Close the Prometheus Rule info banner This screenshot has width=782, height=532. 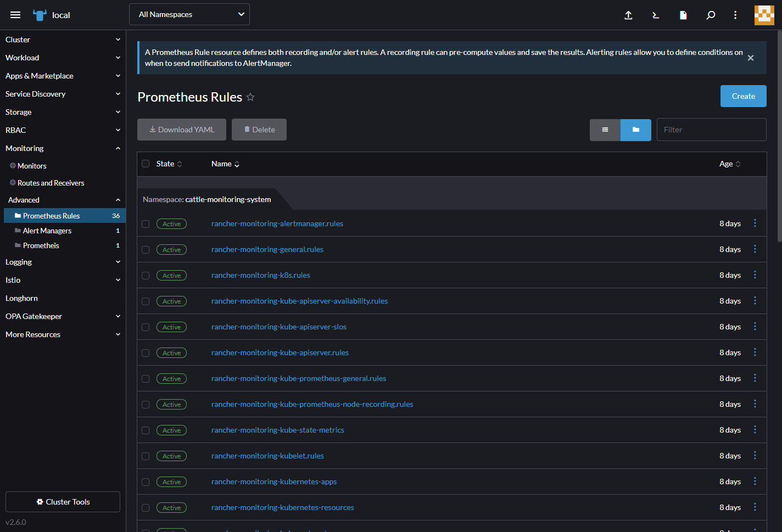point(751,58)
